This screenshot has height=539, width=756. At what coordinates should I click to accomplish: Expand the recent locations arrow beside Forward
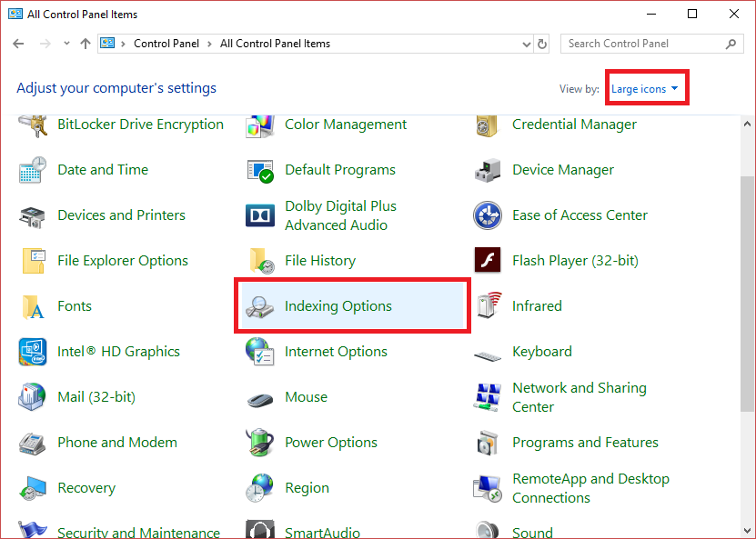pyautogui.click(x=66, y=44)
